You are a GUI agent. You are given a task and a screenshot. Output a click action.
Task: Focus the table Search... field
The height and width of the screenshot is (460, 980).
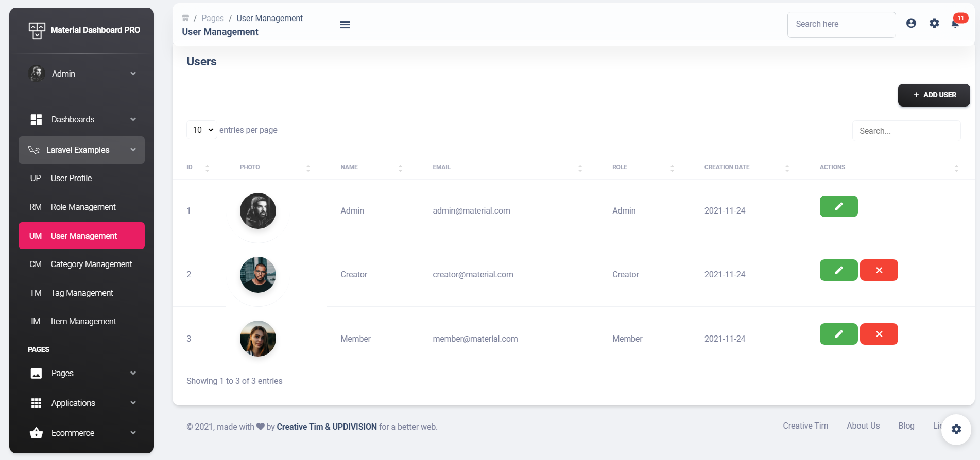pyautogui.click(x=906, y=131)
